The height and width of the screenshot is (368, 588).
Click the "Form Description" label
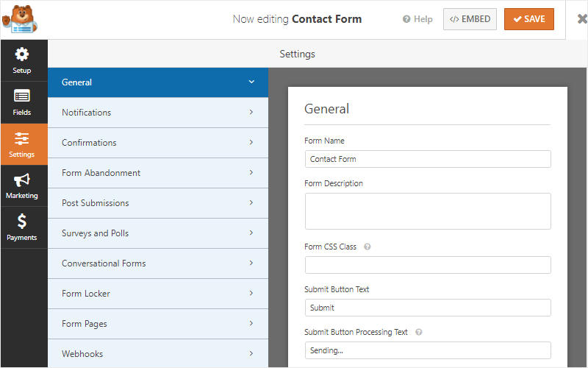(334, 183)
